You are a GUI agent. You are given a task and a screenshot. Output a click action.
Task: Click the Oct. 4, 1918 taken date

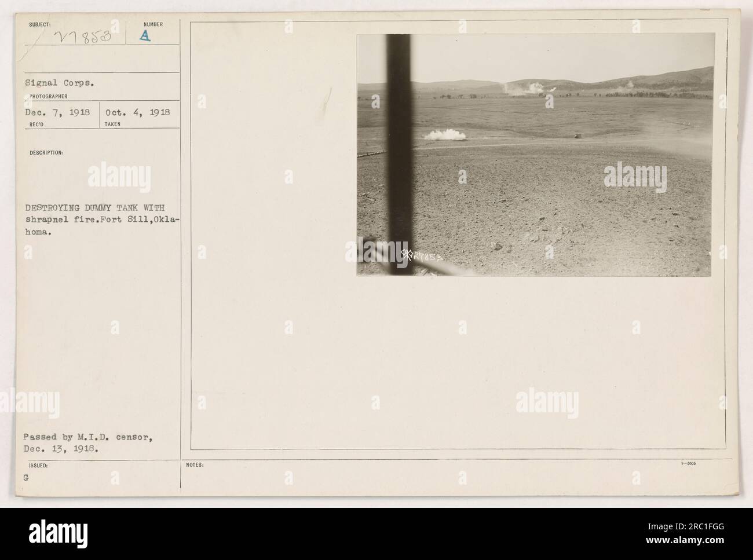pos(138,112)
